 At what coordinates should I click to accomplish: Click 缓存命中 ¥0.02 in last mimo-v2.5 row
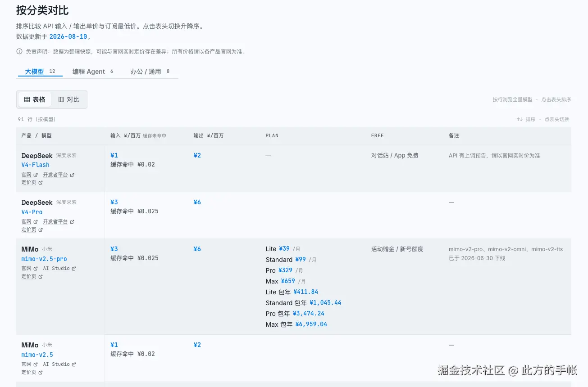tap(132, 354)
